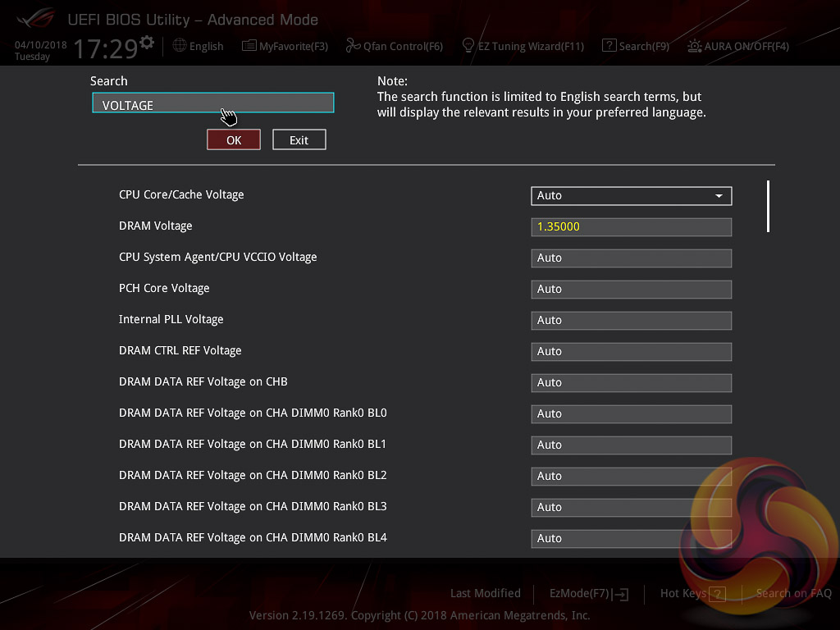840x630 pixels.
Task: Click CPU System Agent/CPU VCCIO Voltage label
Action: 217,257
